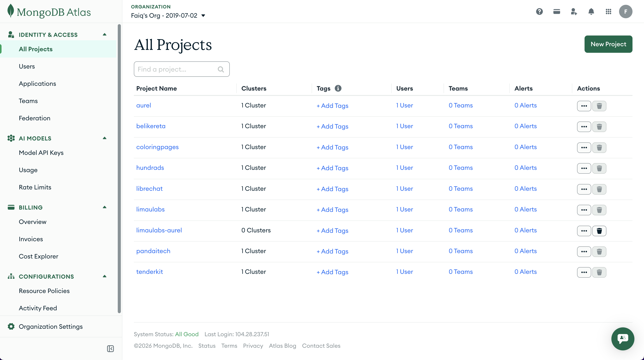Open the support chat bubble icon
644x360 pixels.
(623, 339)
